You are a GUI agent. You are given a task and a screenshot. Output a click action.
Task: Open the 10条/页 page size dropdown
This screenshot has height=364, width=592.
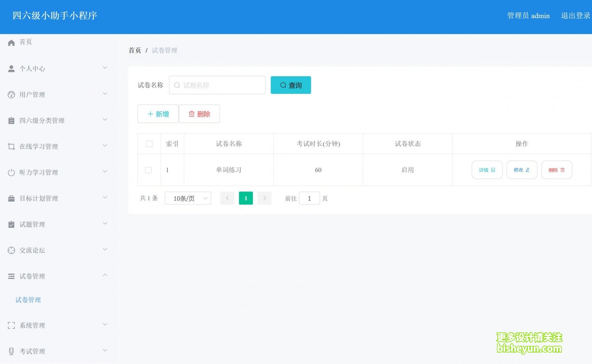(x=188, y=198)
